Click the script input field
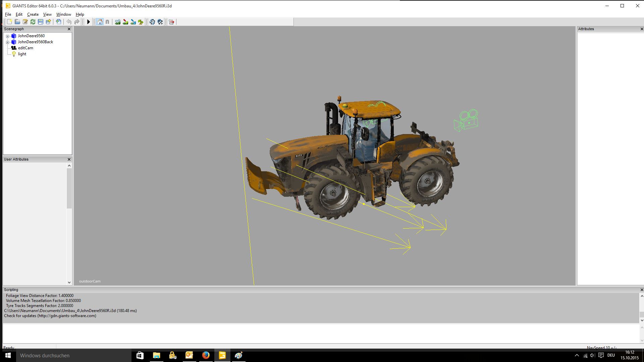This screenshot has height=362, width=644. 321,333
